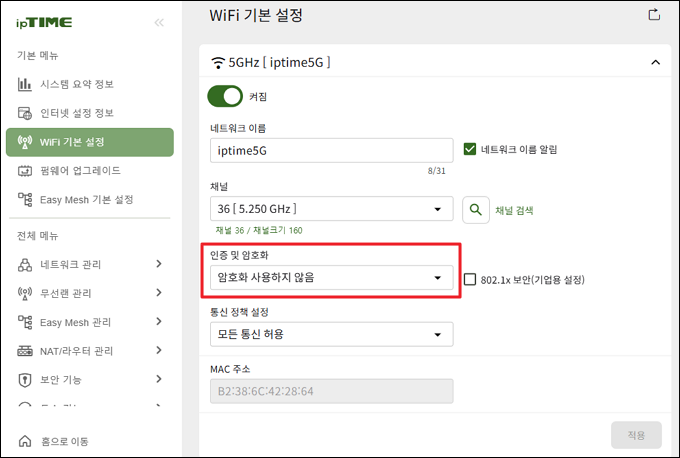Open the 채널 dropdown showing 36
The image size is (680, 458).
click(332, 209)
